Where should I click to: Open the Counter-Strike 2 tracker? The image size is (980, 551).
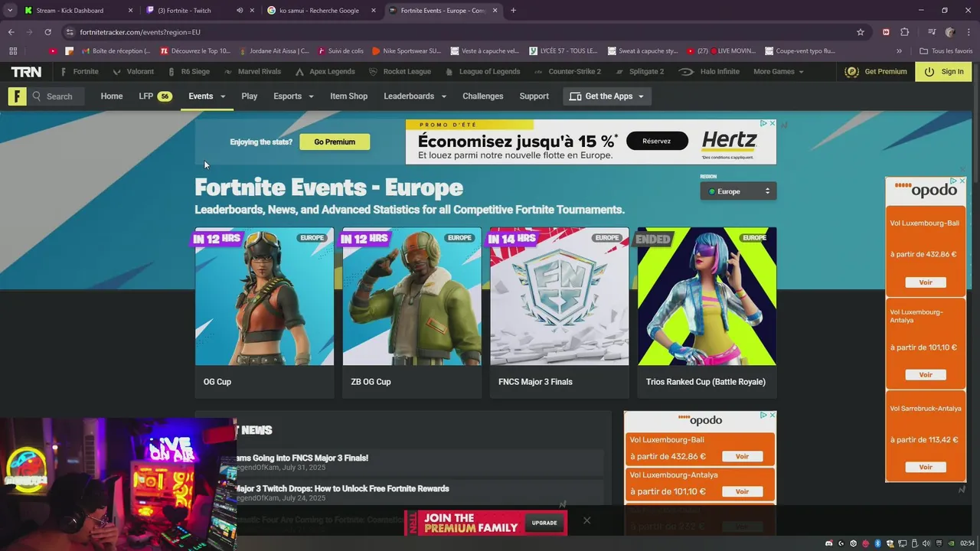(567, 71)
